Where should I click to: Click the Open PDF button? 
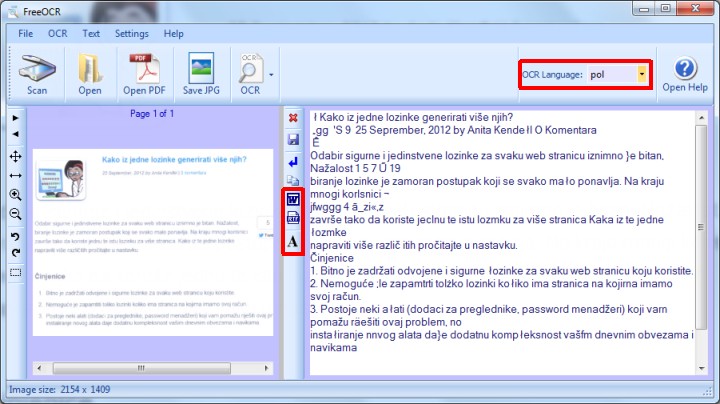[x=142, y=73]
